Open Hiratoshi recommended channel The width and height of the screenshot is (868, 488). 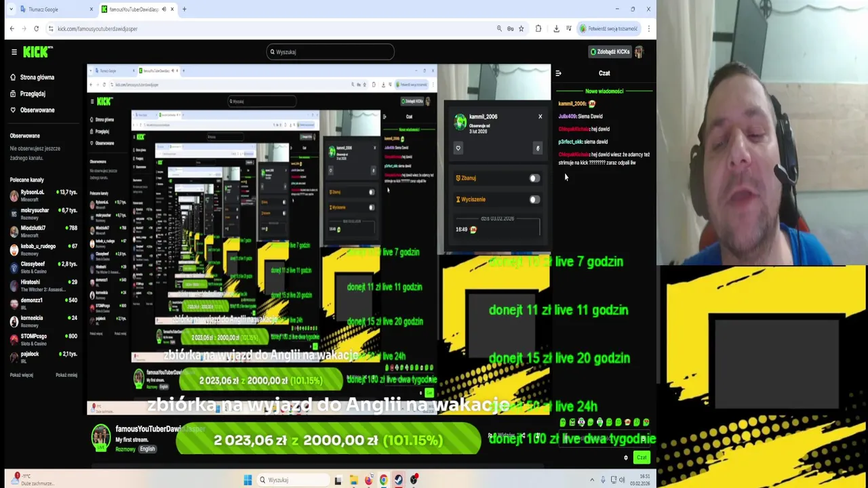43,285
